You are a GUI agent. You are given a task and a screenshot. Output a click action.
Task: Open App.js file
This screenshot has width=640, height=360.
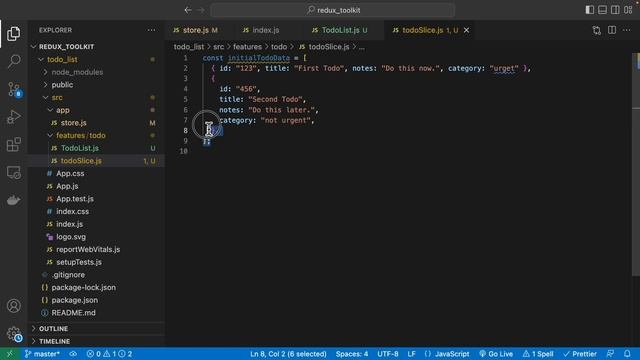67,186
